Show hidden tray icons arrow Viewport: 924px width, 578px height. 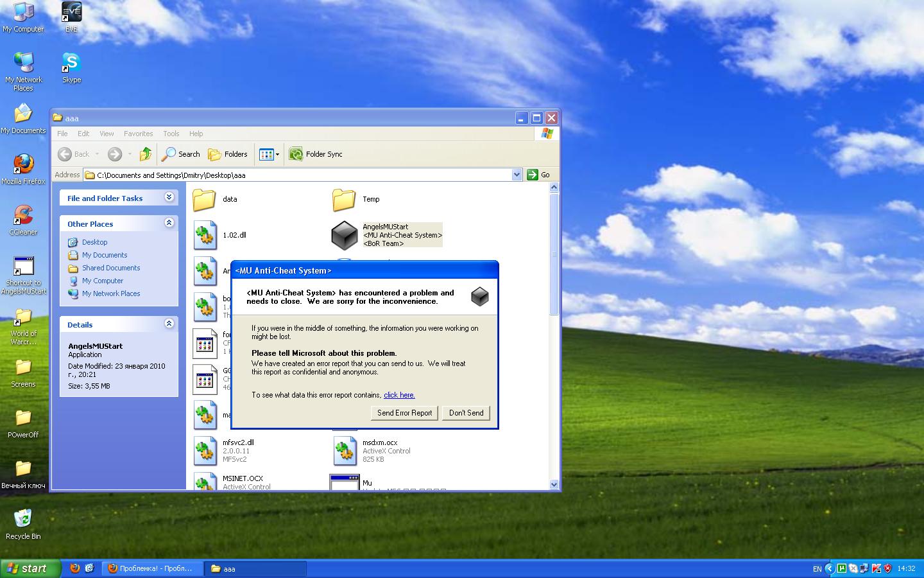tap(829, 568)
